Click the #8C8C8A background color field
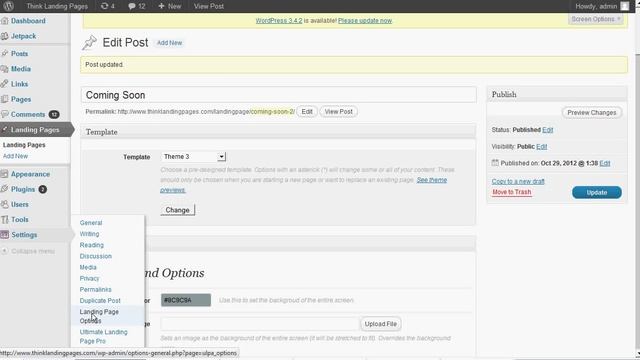Screen dimensions: 640x360 pos(186,300)
